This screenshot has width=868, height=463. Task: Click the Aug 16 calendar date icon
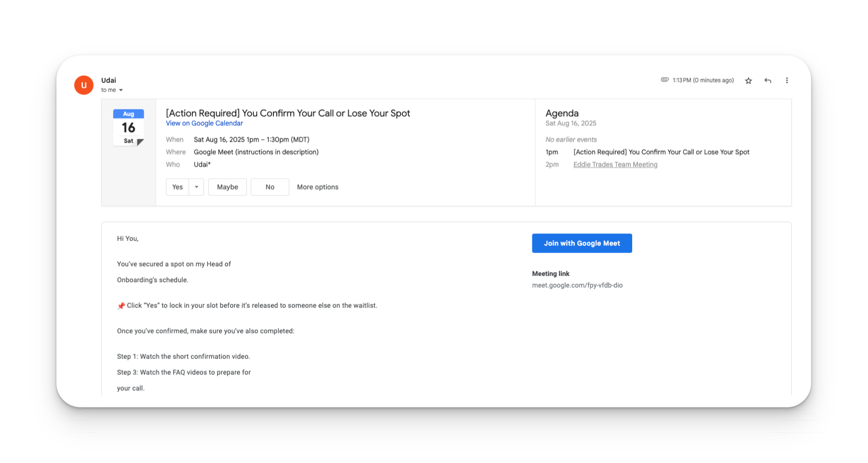tap(128, 128)
